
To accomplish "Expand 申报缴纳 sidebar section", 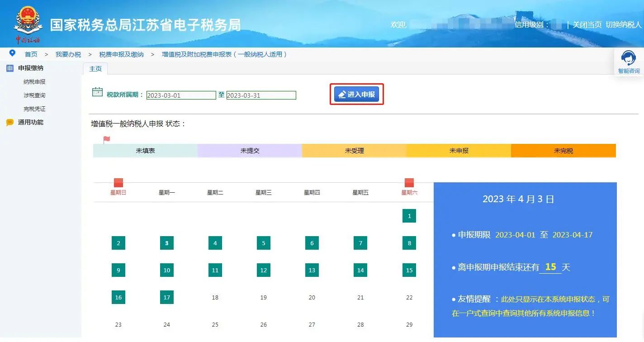I will pos(31,68).
